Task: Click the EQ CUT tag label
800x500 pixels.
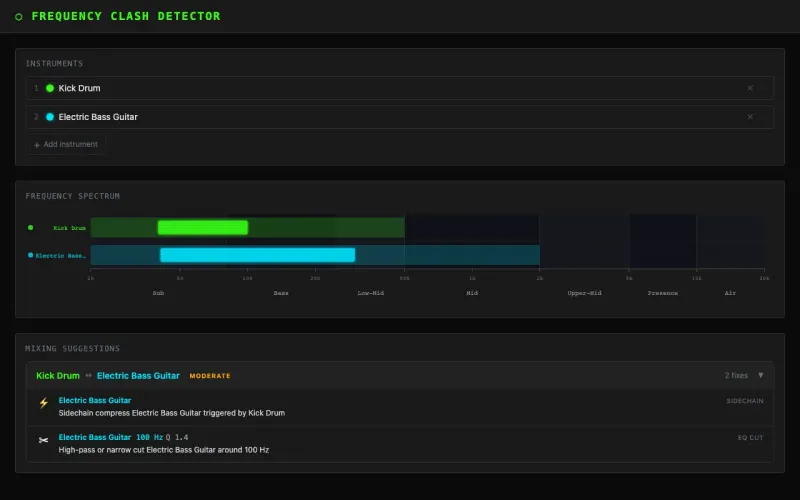Action: tap(751, 438)
